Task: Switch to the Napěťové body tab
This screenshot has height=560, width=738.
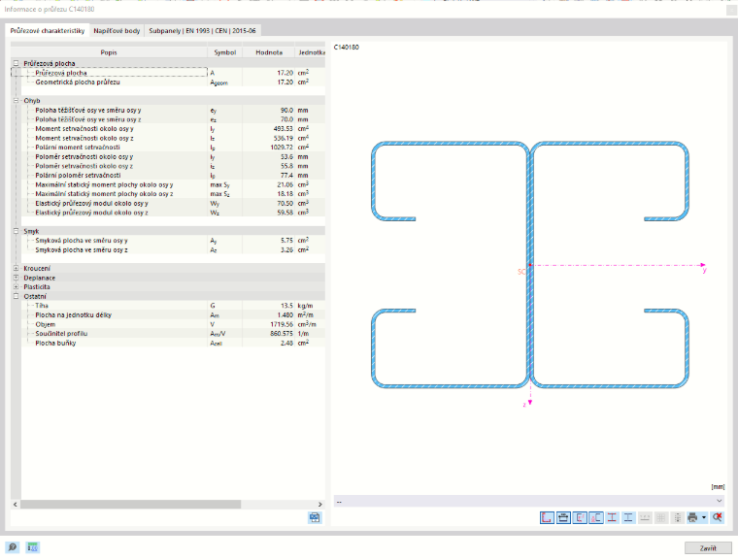Action: coord(117,31)
